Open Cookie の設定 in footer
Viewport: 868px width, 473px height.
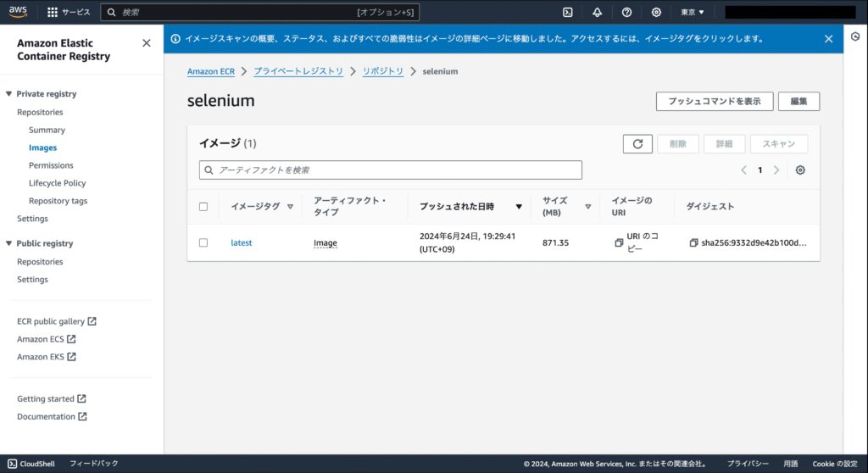point(835,465)
